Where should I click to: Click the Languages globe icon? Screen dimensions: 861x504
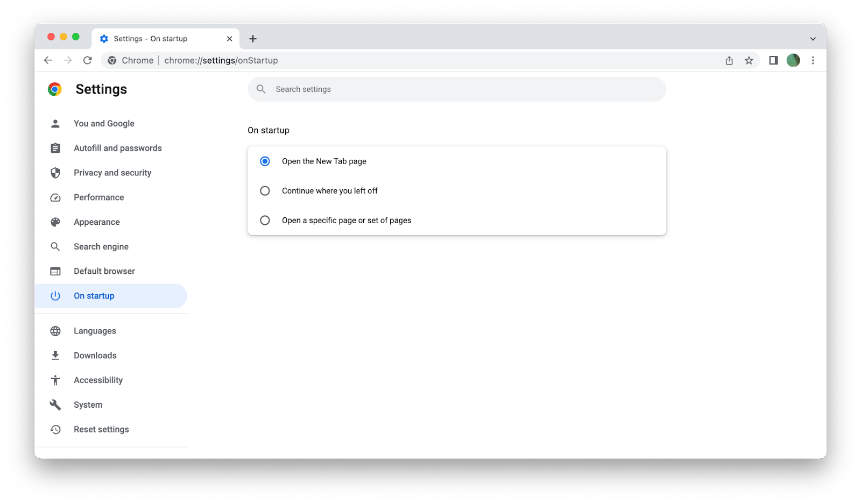[55, 330]
